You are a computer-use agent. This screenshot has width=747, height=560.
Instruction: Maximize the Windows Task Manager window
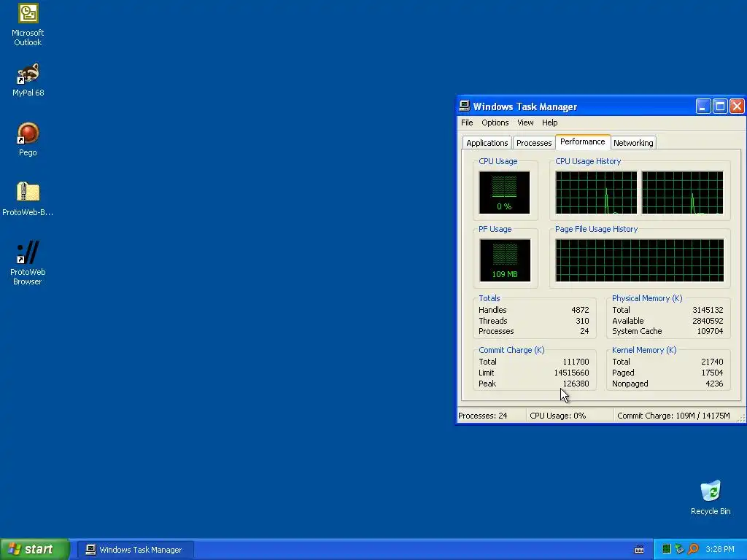[x=720, y=106]
